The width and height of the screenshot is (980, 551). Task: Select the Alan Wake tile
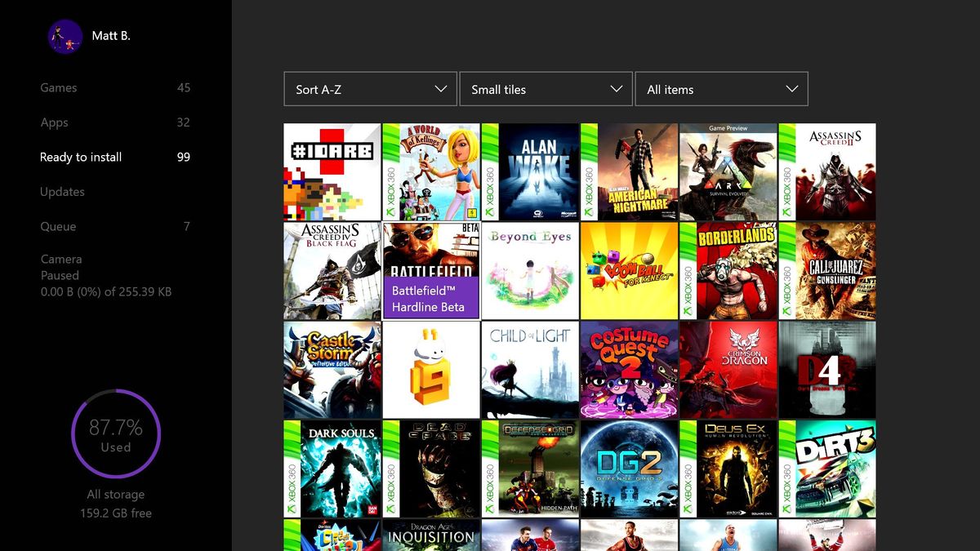(x=530, y=171)
